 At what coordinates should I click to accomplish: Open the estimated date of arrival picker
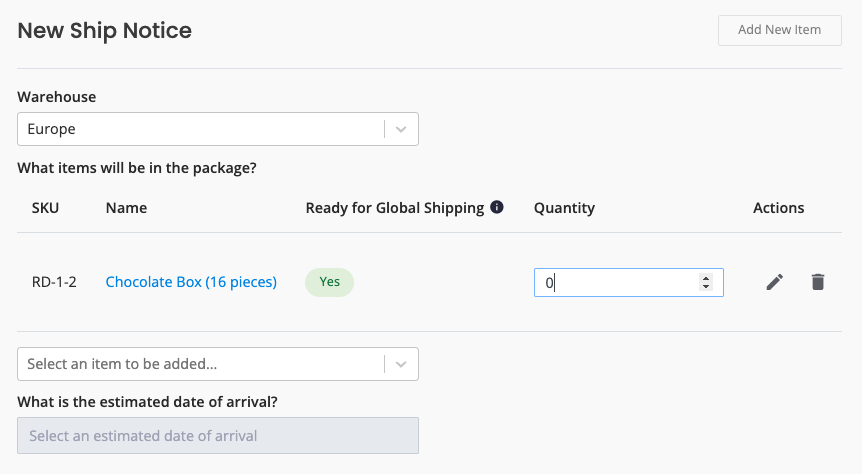(x=218, y=436)
